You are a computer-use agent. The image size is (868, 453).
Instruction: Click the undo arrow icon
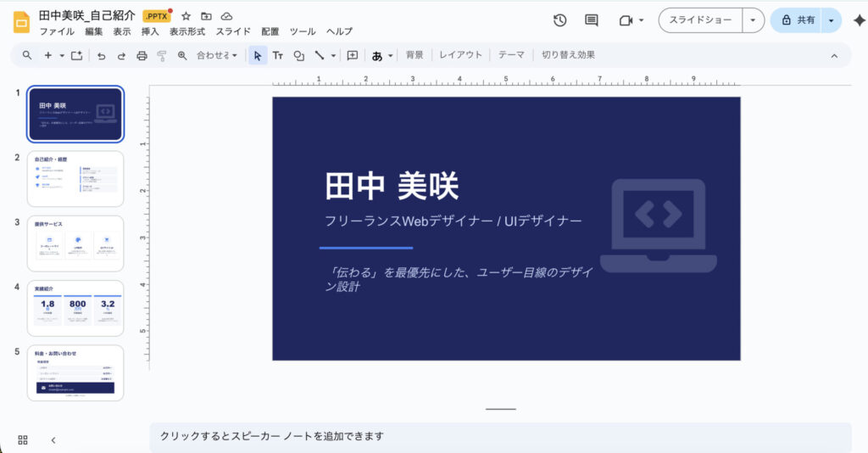(x=102, y=55)
